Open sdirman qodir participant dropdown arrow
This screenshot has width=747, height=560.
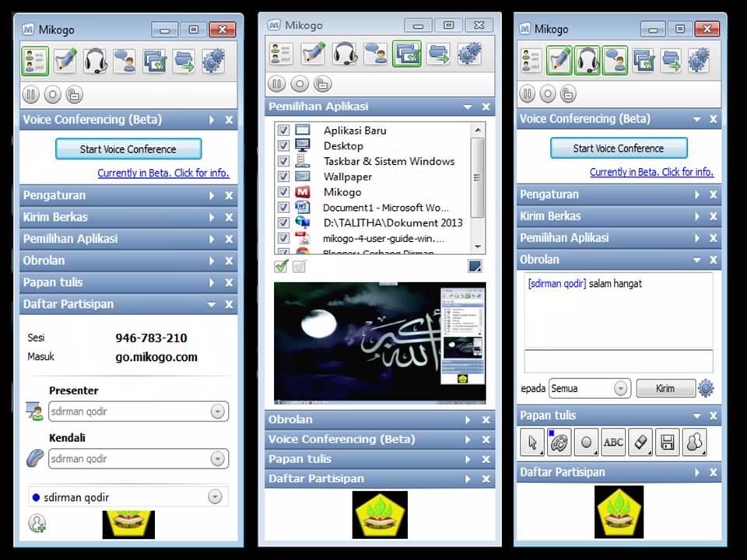click(215, 497)
